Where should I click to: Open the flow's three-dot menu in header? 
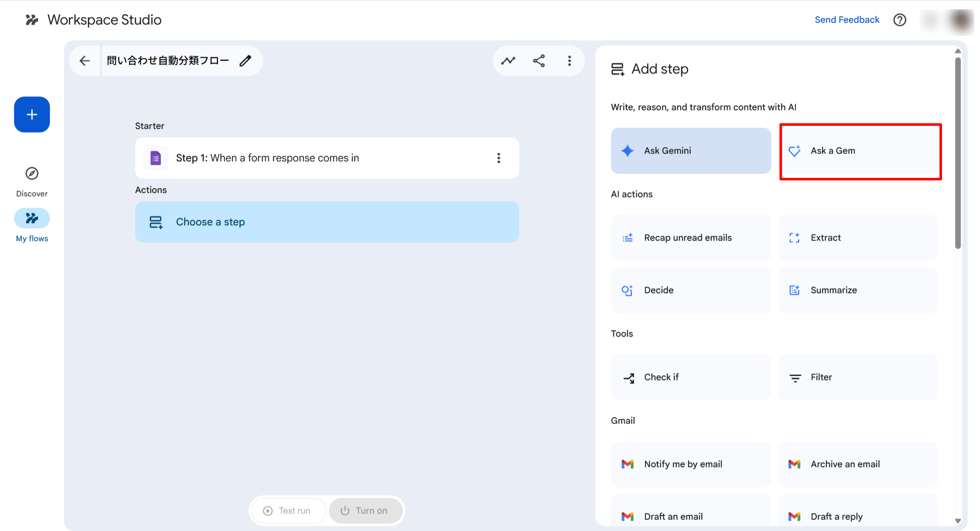(570, 61)
